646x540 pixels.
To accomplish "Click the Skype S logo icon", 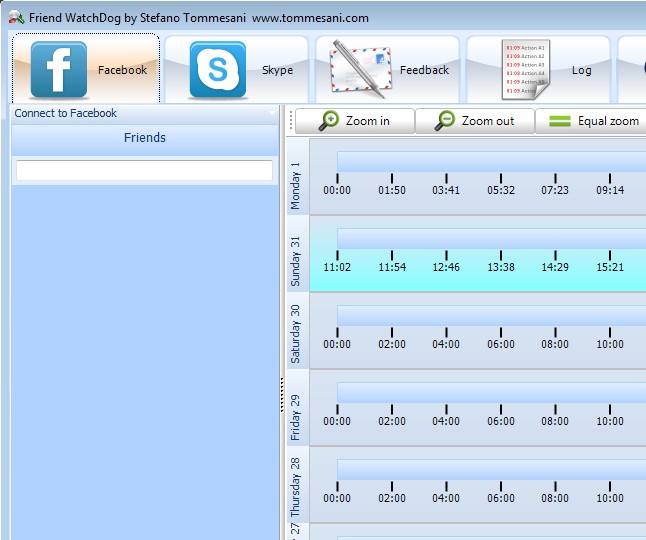I will point(218,69).
